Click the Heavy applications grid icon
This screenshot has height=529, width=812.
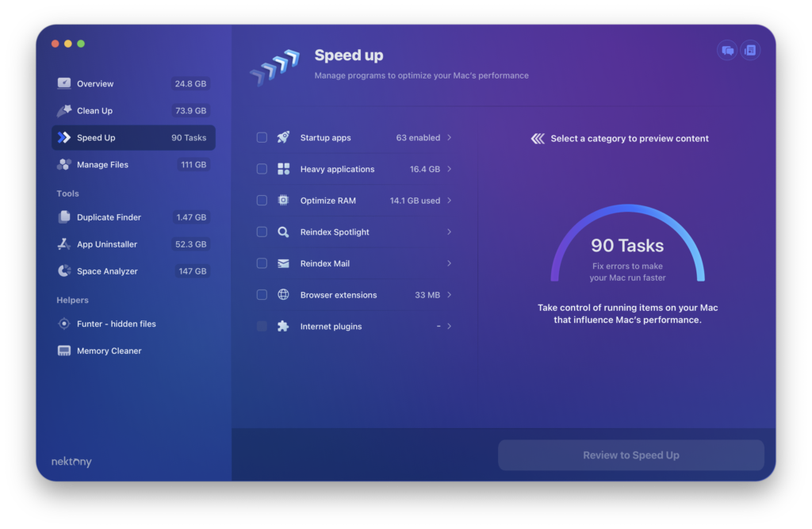click(x=283, y=169)
